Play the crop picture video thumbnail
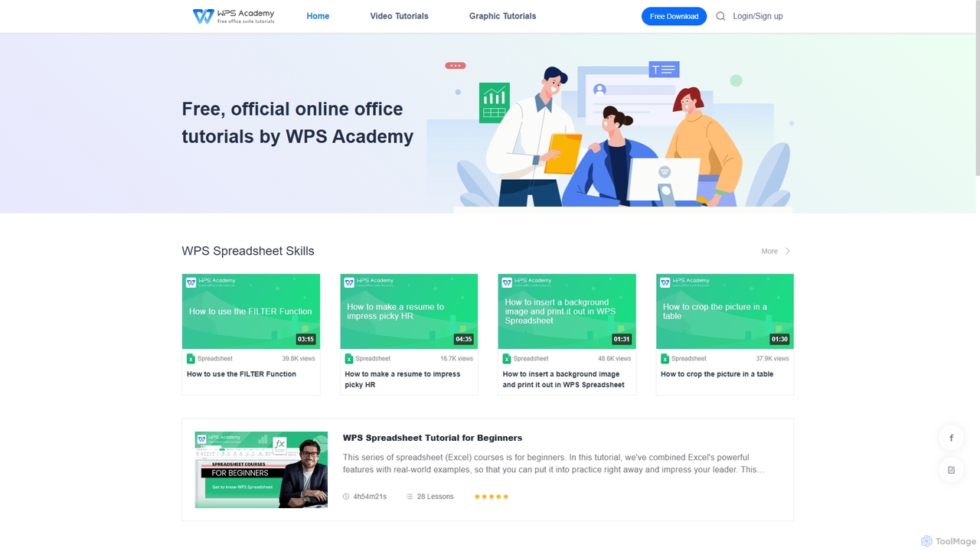Viewport: 980px width, 551px height. 725,311
